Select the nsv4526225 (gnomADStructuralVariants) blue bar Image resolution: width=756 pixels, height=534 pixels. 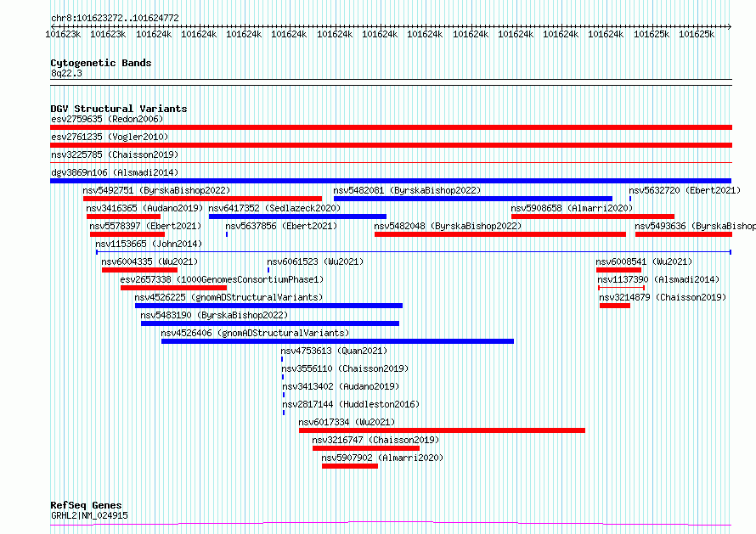click(x=268, y=306)
